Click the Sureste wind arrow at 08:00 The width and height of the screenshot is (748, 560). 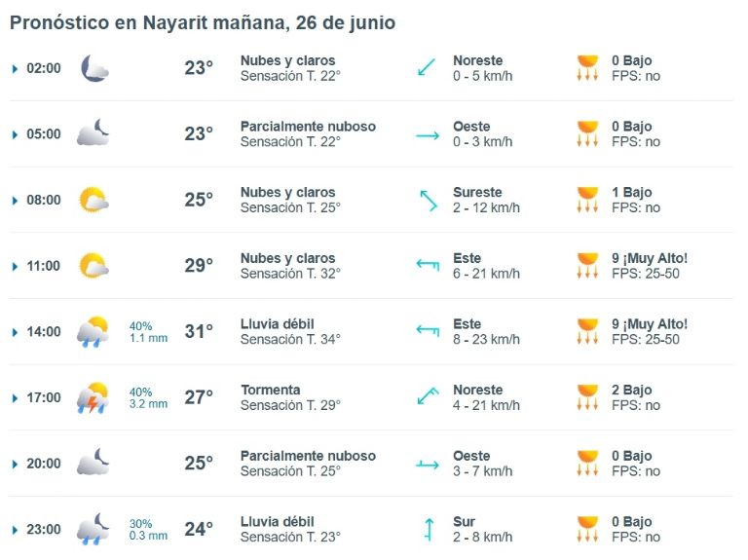tap(428, 201)
